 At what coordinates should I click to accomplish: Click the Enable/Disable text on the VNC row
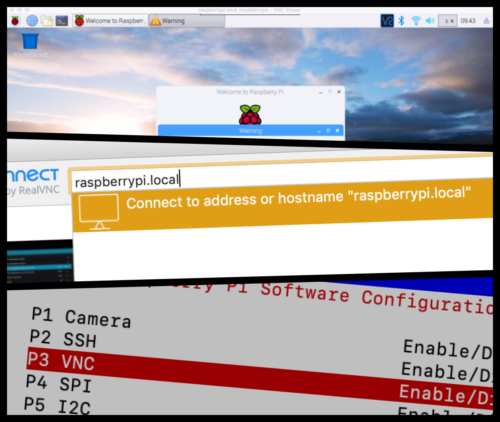click(x=446, y=395)
